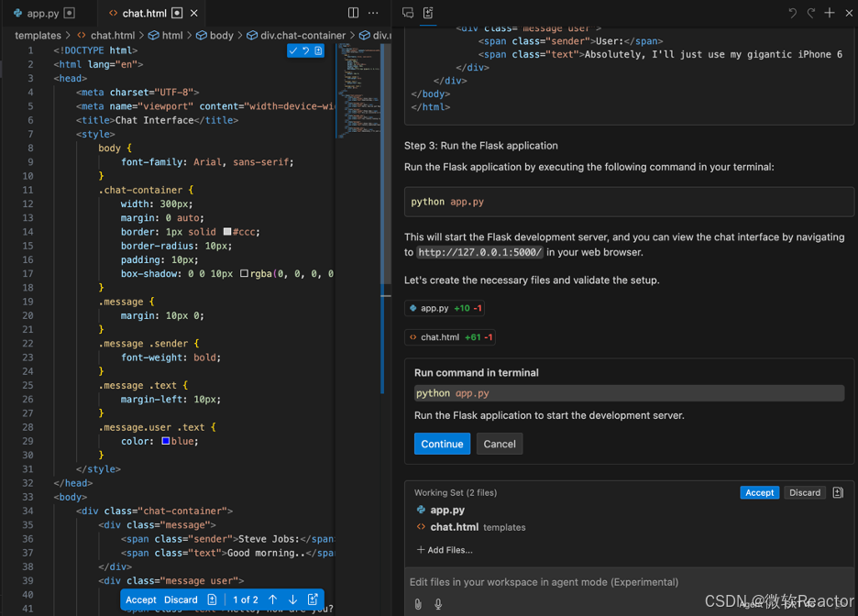Click the redo arrow in chat panel header
Viewport: 858px width, 616px height.
811,13
